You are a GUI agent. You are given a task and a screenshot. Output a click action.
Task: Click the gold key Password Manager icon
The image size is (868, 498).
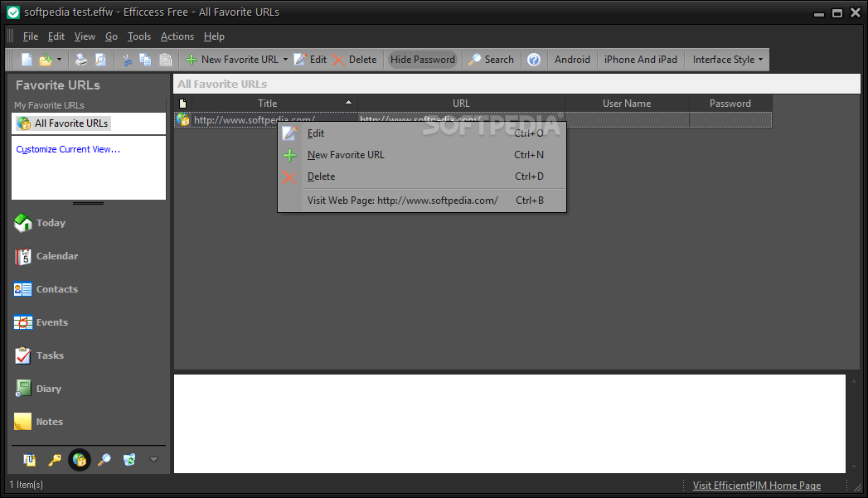[54, 460]
